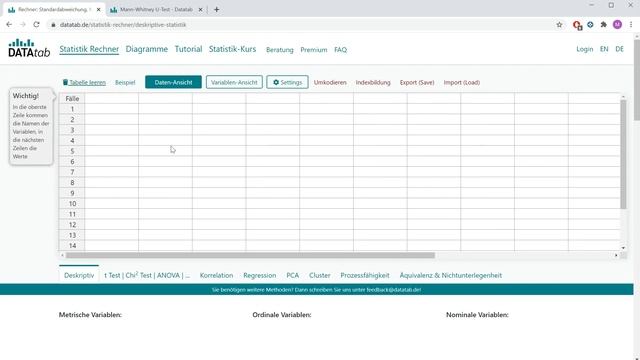Select row 14 header in table

coord(72,246)
